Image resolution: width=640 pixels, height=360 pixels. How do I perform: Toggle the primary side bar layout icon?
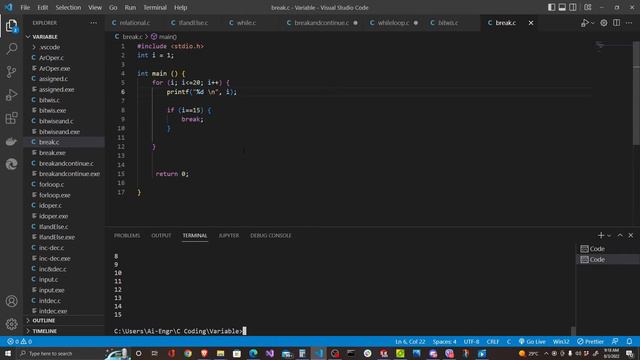(551, 7)
